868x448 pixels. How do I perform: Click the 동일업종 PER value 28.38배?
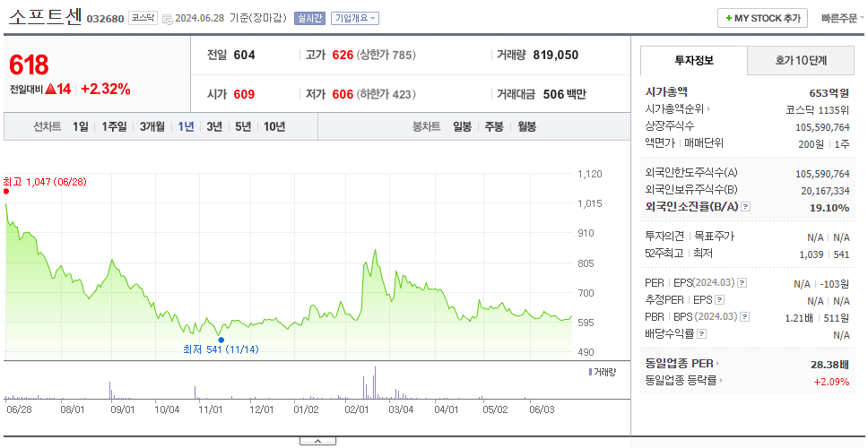click(x=829, y=365)
